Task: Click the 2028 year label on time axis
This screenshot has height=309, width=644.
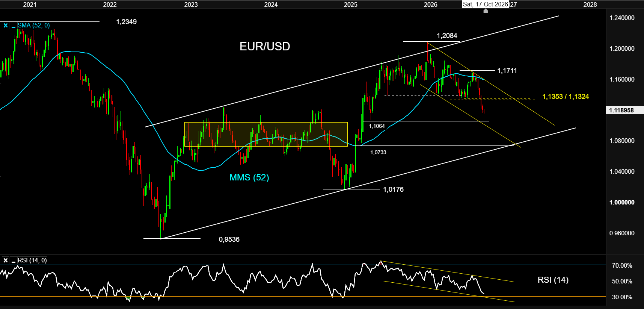Action: tap(590, 5)
